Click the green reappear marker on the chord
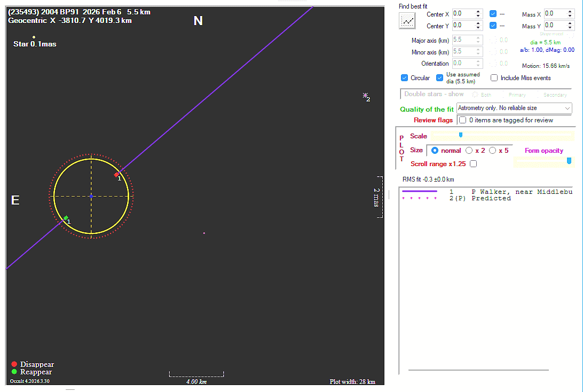583x392 pixels. click(66, 218)
